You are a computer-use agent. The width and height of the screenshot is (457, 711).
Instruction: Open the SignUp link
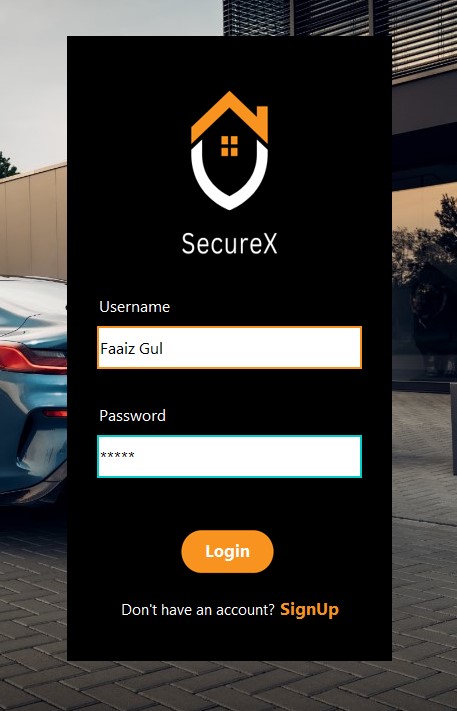pyautogui.click(x=310, y=609)
